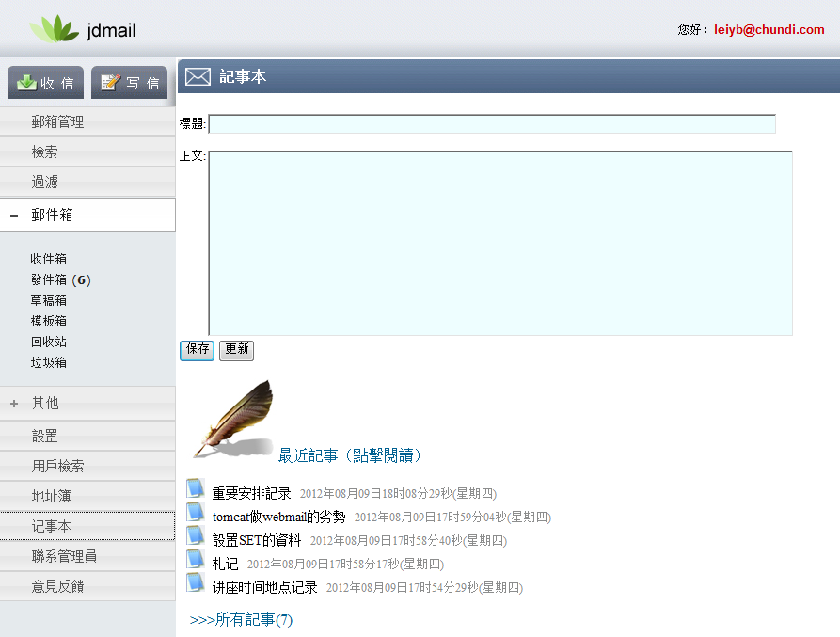Open 郵箱管理 in the sidebar
Image resolution: width=840 pixels, height=637 pixels.
tap(87, 122)
